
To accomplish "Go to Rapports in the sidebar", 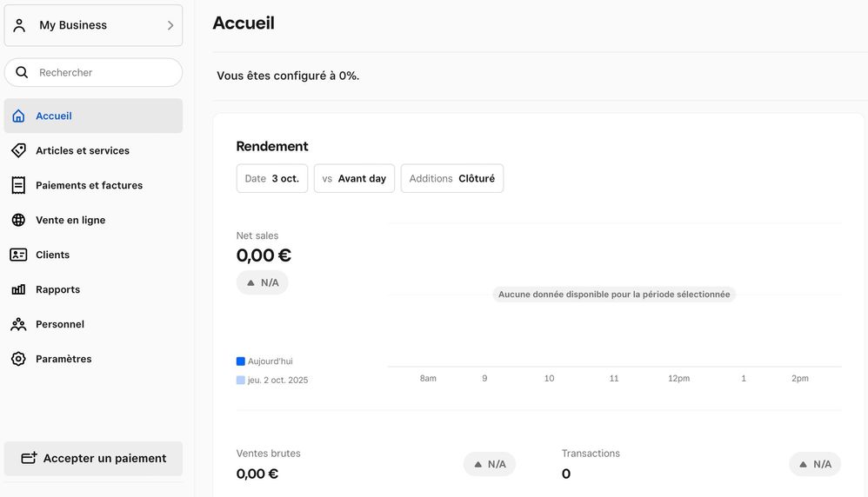I will click(x=57, y=289).
